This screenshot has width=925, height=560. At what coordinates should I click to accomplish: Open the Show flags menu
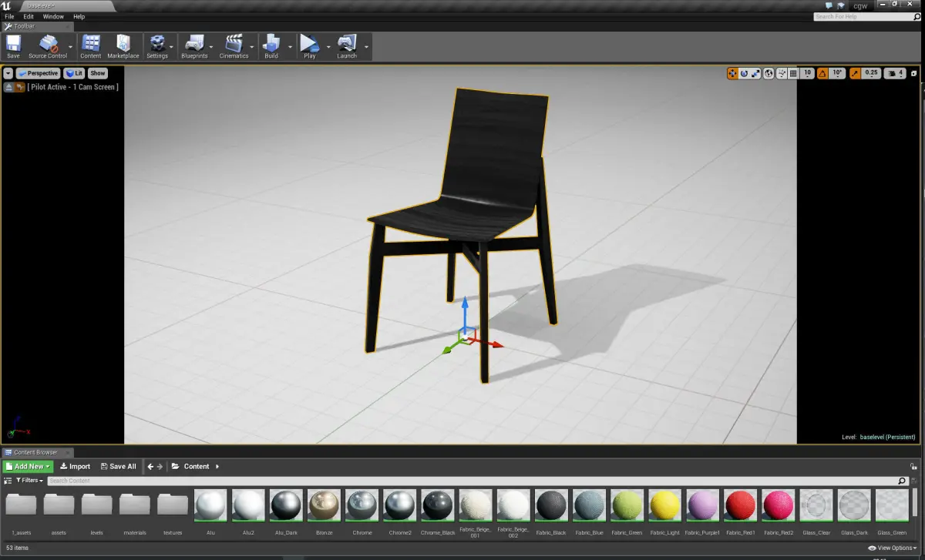pyautogui.click(x=97, y=73)
